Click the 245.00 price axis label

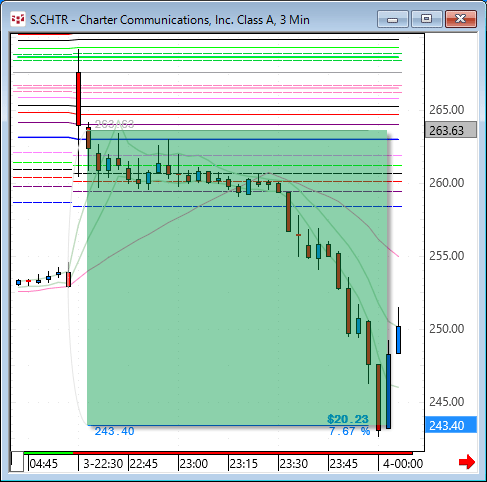(x=446, y=402)
